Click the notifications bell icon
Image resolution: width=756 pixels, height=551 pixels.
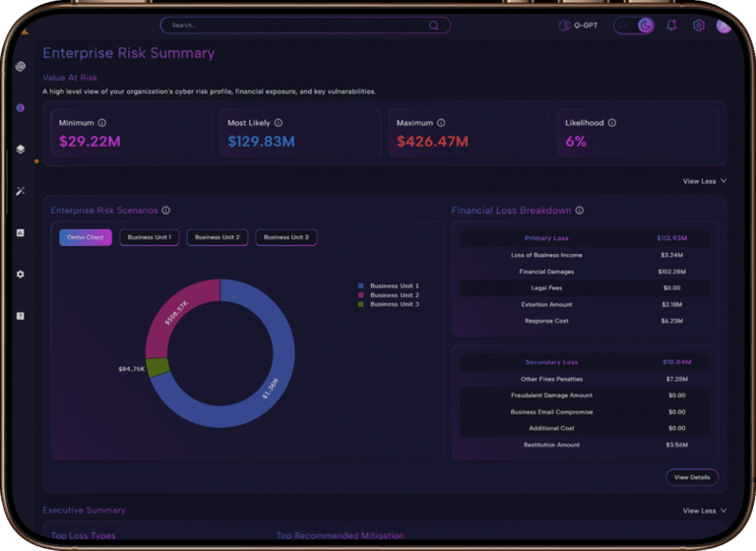671,26
